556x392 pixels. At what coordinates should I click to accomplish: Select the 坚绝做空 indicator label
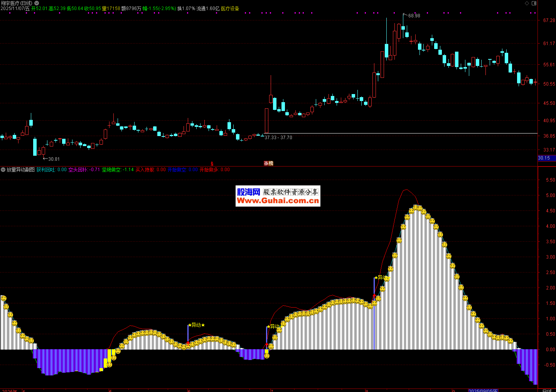click(x=111, y=170)
